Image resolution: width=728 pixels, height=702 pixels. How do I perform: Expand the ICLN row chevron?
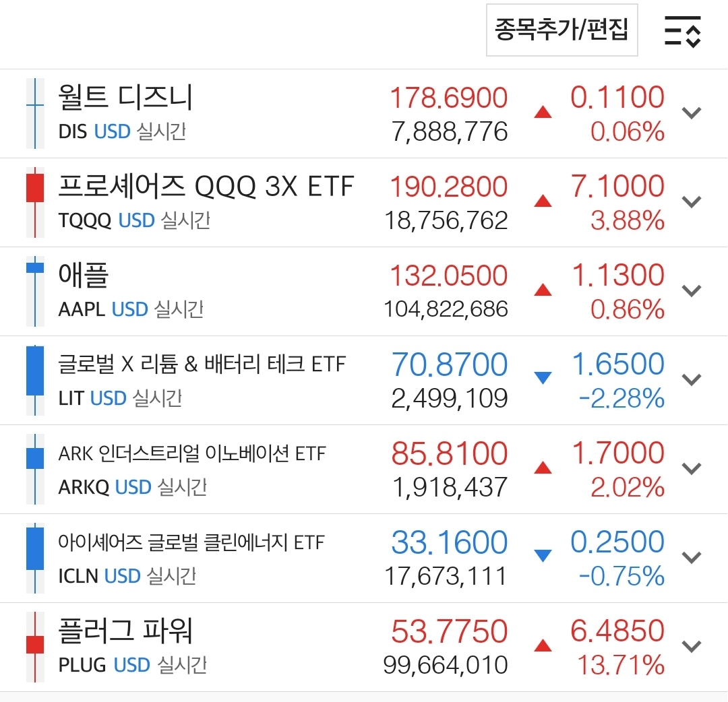pyautogui.click(x=692, y=557)
